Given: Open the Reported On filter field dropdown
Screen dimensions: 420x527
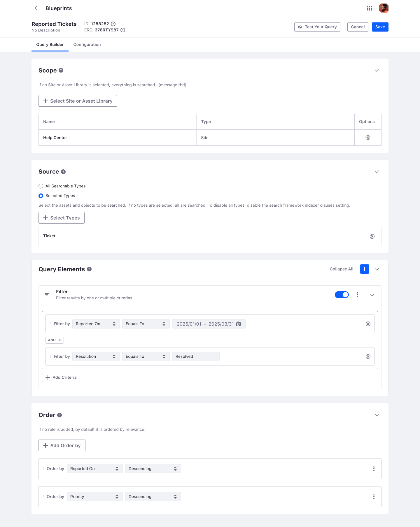Looking at the screenshot, I should (x=96, y=324).
